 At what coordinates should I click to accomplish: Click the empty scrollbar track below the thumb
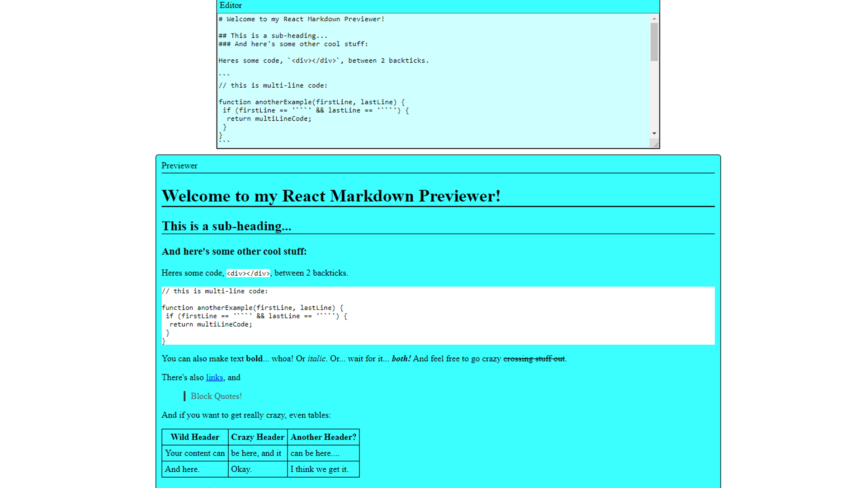[x=654, y=95]
